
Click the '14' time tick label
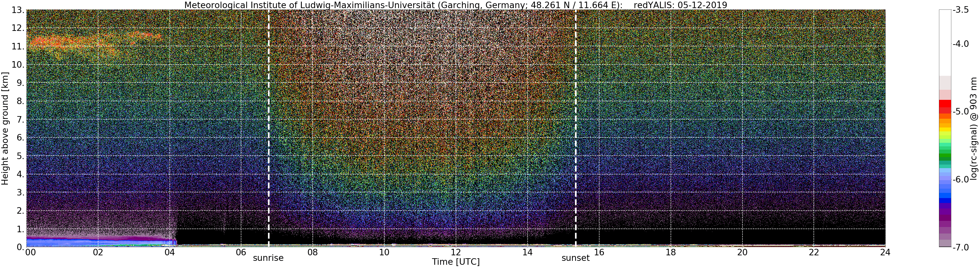tap(527, 252)
